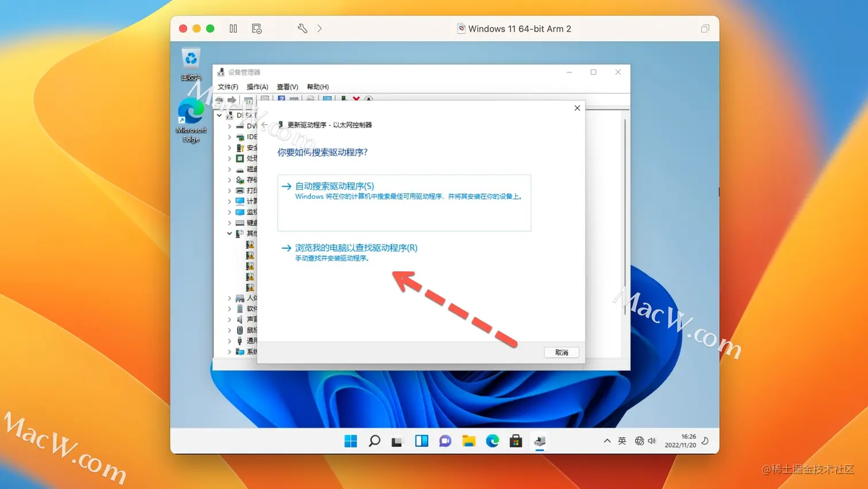This screenshot has height=489, width=868.
Task: Expand the IDE controllers tree node
Action: coord(230,137)
